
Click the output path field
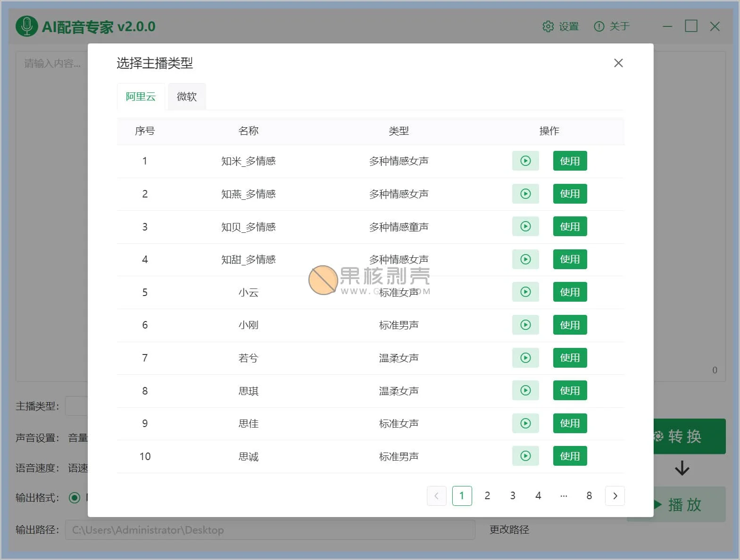click(x=270, y=530)
